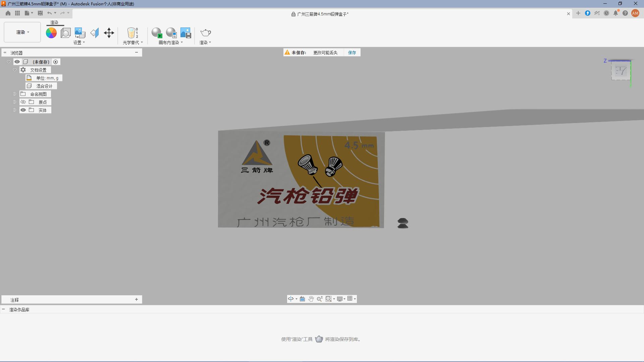Open the AM user account avatar
This screenshot has width=644, height=362.
coord(635,13)
